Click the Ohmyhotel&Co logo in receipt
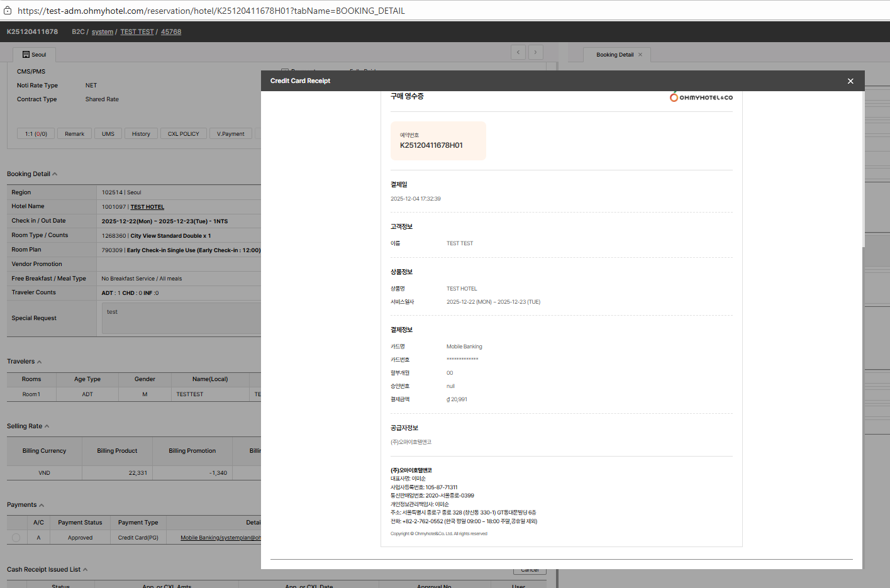This screenshot has width=890, height=588. coord(701,97)
